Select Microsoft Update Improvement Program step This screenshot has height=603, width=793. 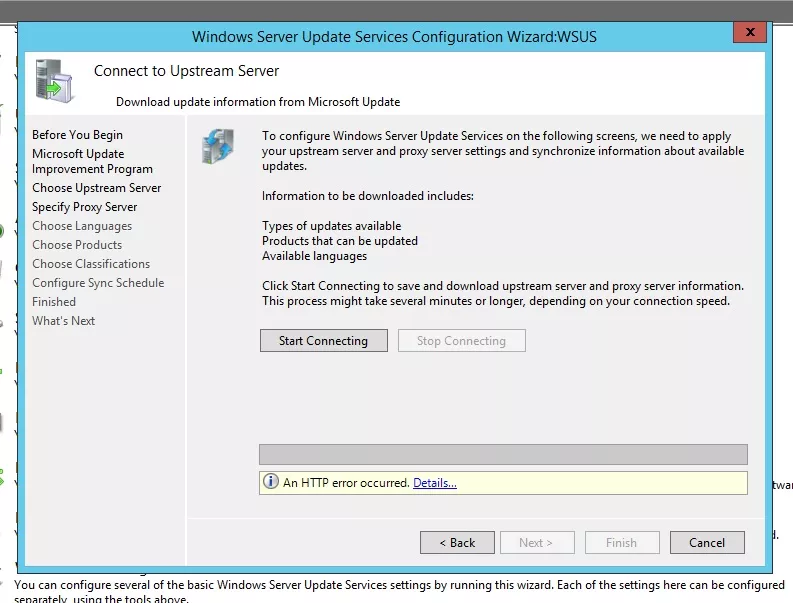(92, 161)
